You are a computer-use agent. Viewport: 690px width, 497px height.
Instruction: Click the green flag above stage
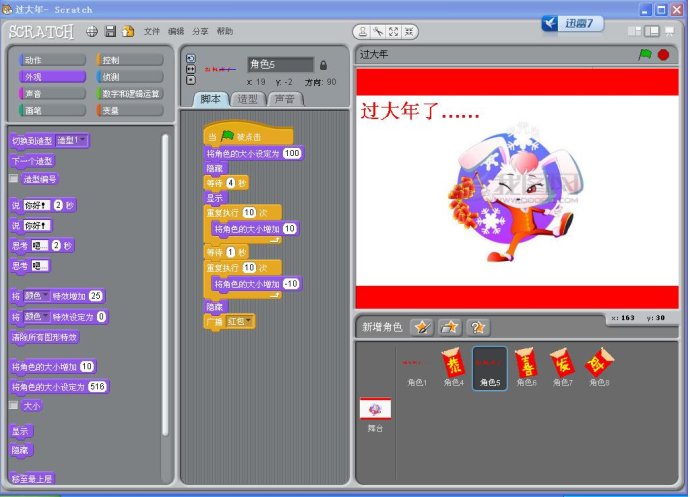(x=645, y=55)
